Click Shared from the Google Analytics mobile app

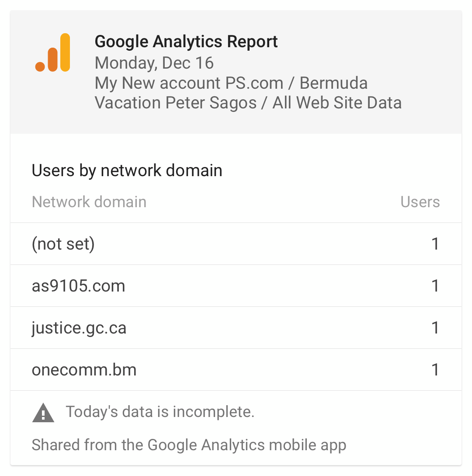(189, 445)
